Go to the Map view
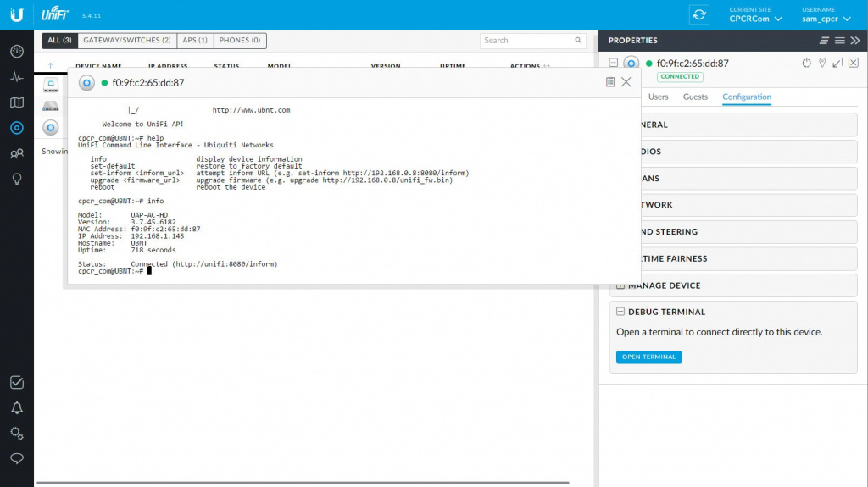The height and width of the screenshot is (487, 868). pyautogui.click(x=16, y=102)
